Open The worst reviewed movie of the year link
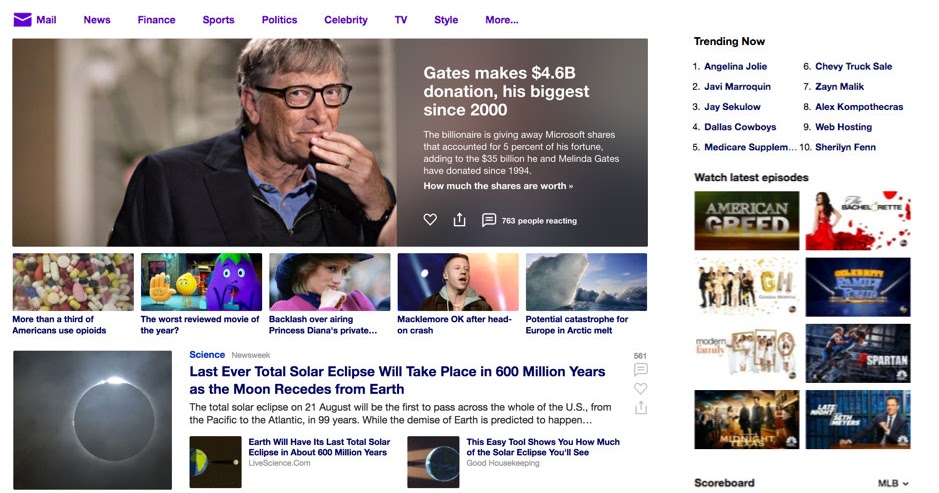 point(200,325)
